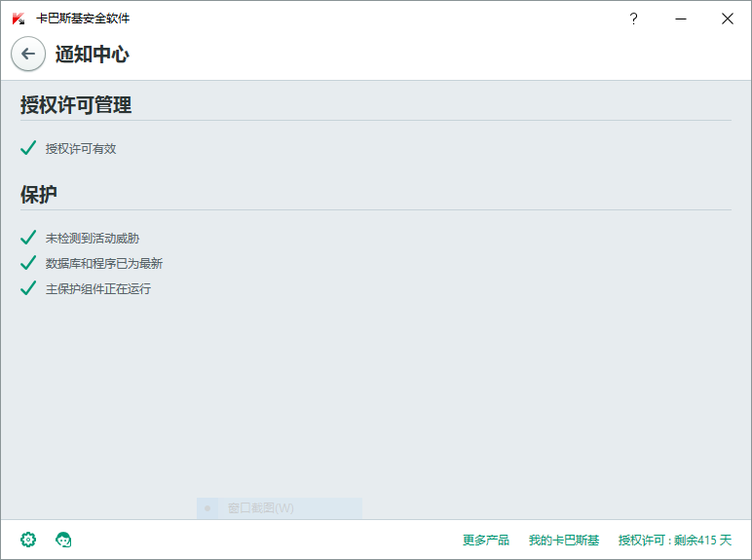Click the faint 窗口截图(W) menu entry
The width and height of the screenshot is (752, 560).
tap(280, 508)
